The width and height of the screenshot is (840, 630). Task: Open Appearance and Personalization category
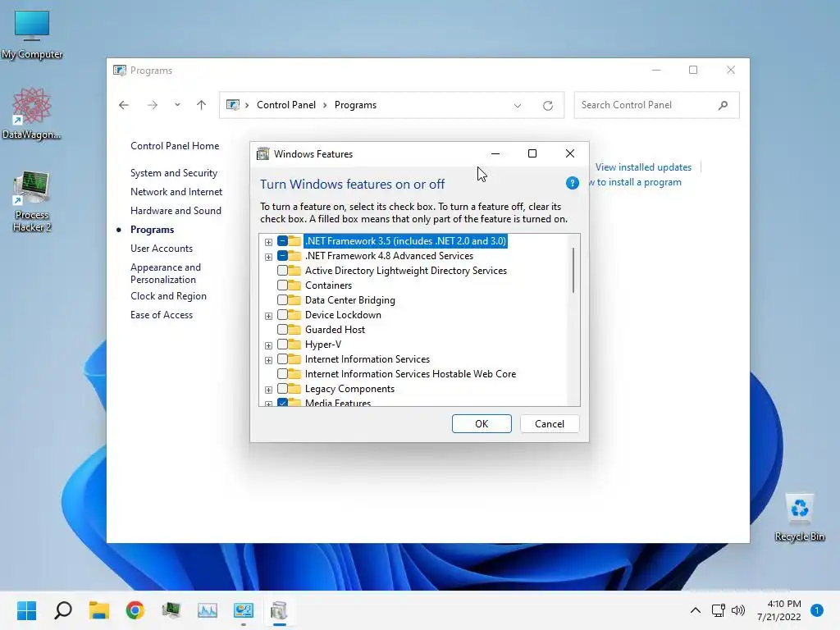[x=166, y=273]
